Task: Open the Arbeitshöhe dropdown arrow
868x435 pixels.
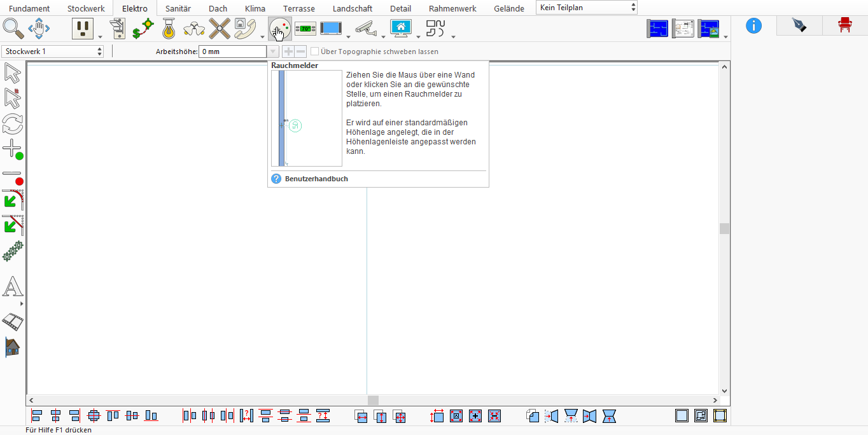Action: point(273,52)
